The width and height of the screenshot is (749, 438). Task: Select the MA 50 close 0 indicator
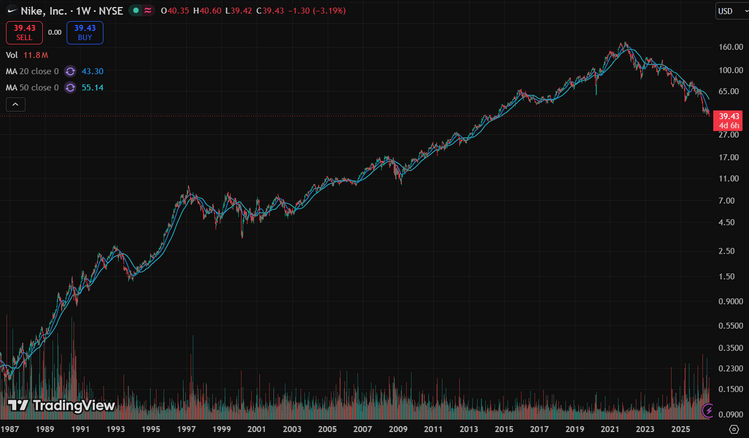point(32,87)
